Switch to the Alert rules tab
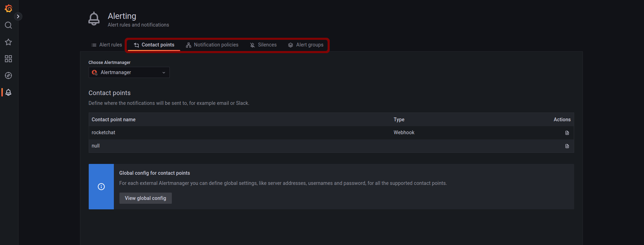This screenshot has width=644, height=245. pos(107,45)
